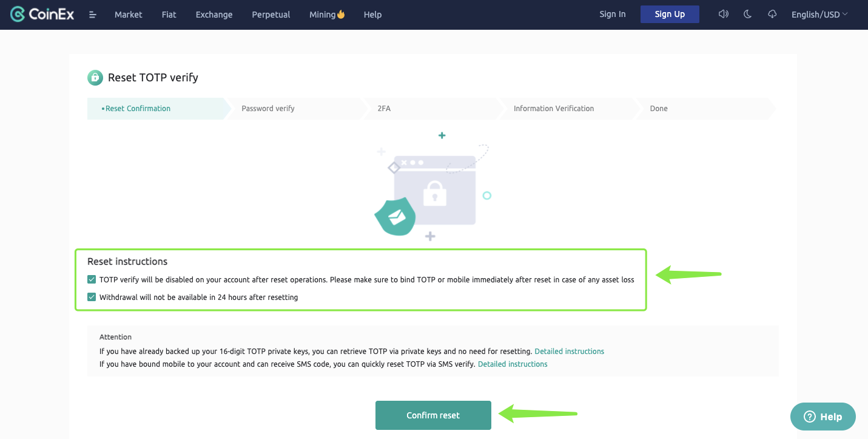Click the Mining fire icon
This screenshot has width=868, height=439.
(341, 14)
